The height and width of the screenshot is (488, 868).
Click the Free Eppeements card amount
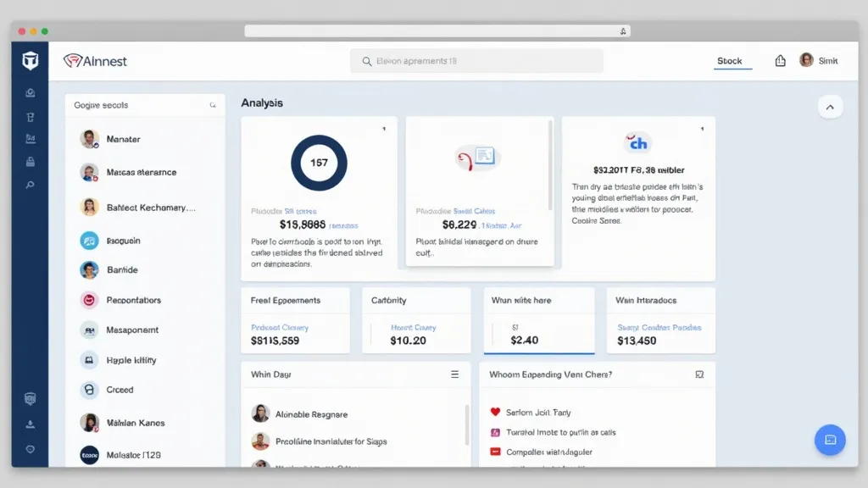pyautogui.click(x=275, y=341)
